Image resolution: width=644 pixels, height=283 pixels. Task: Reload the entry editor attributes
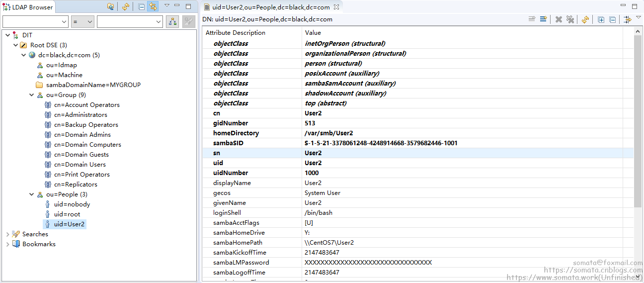point(585,19)
